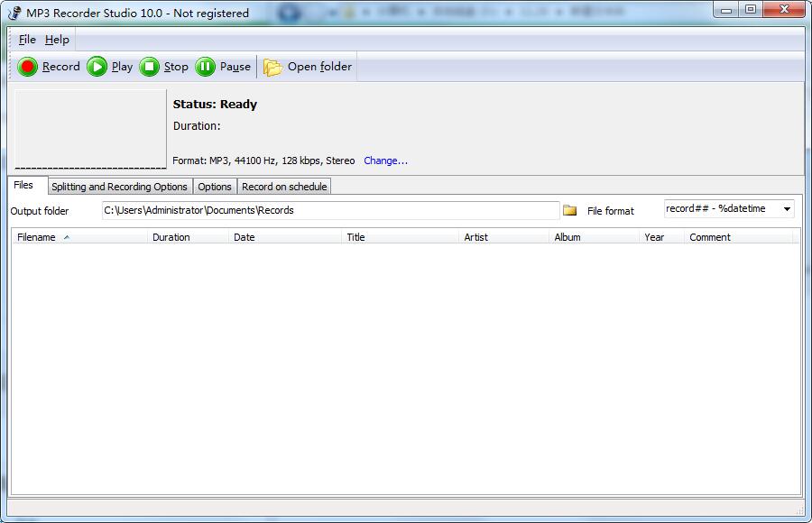Open the Help menu
812x523 pixels.
click(57, 40)
